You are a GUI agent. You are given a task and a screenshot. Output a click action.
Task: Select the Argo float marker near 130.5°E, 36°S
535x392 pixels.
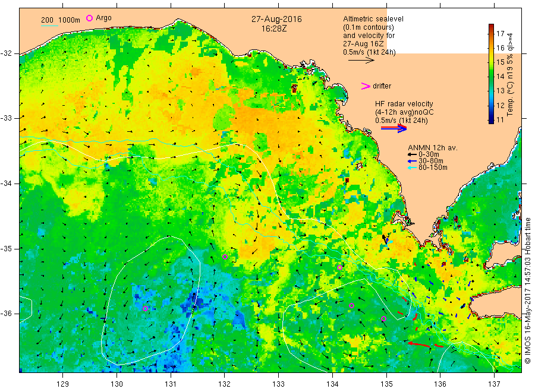click(145, 308)
